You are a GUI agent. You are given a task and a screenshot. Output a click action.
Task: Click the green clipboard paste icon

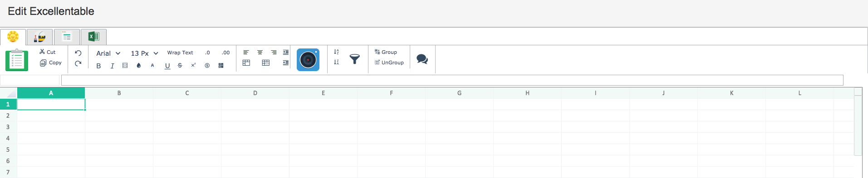17,60
